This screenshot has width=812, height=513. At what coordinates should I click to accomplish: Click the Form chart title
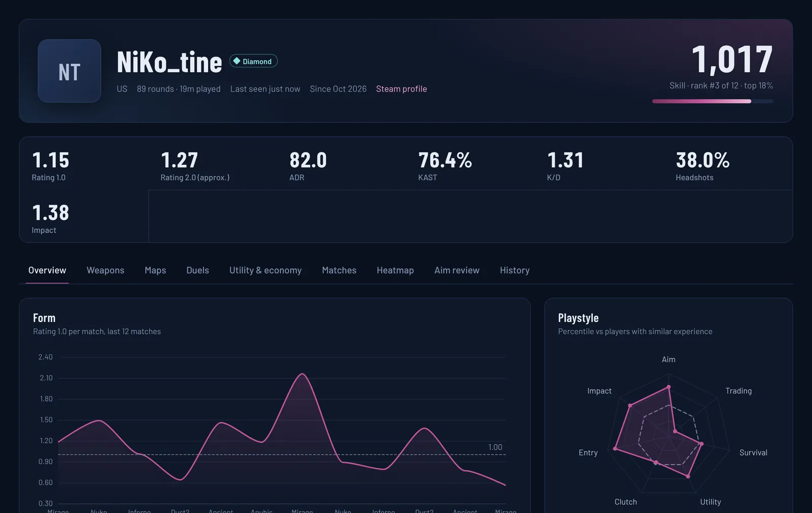[x=44, y=318]
